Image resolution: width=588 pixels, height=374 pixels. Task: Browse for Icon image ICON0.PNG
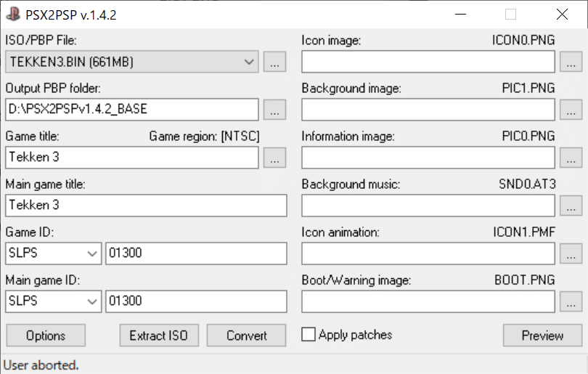pos(571,62)
